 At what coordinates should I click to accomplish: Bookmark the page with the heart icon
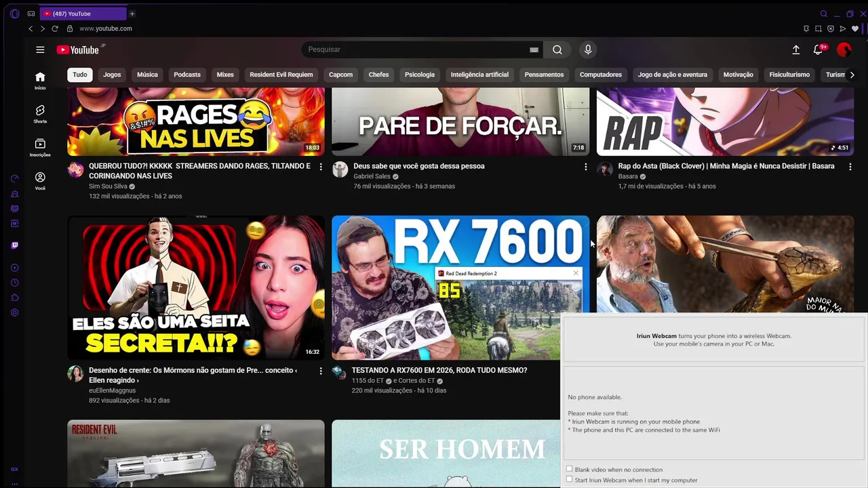point(855,28)
